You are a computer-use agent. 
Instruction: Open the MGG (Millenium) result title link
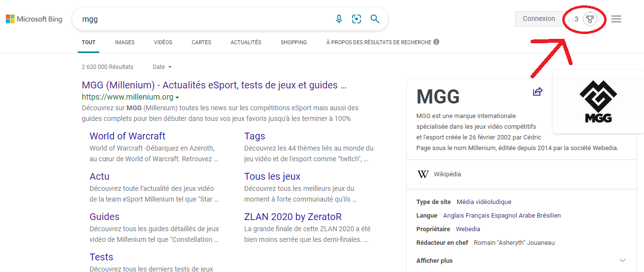click(x=214, y=85)
